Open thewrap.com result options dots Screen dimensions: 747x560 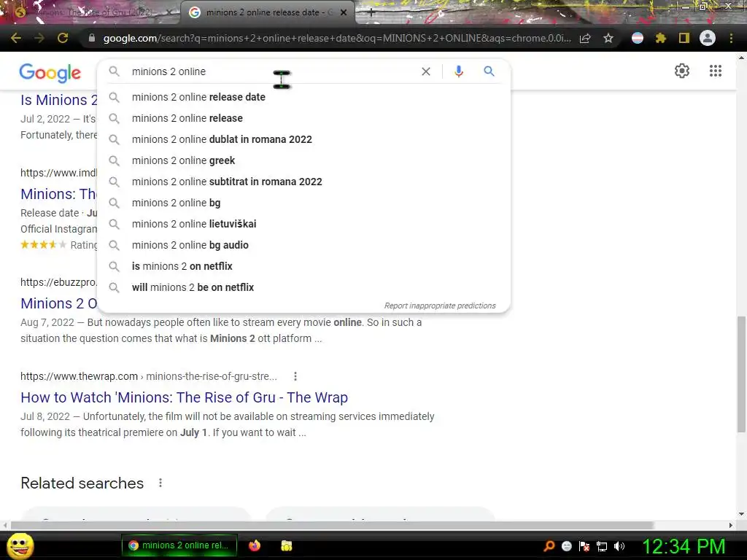(295, 376)
